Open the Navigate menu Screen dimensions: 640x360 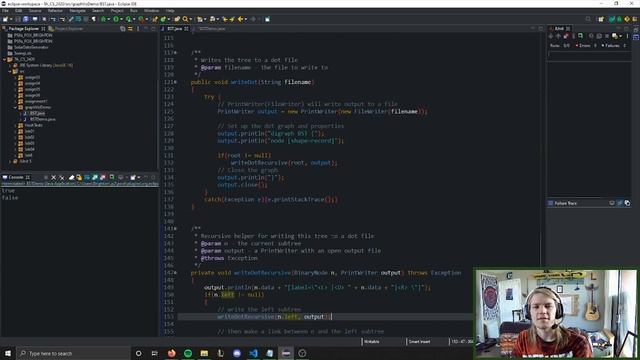78,11
